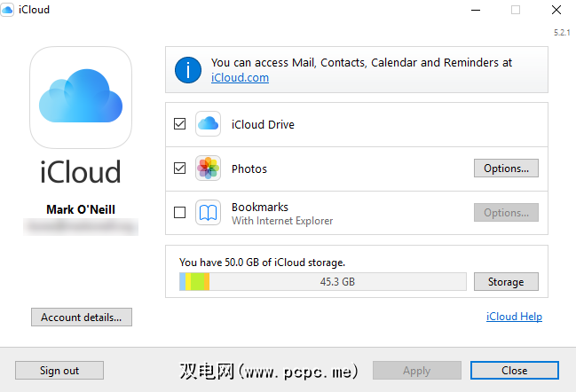576x392 pixels.
Task: Enable the Bookmarks checkbox
Action: (x=180, y=213)
